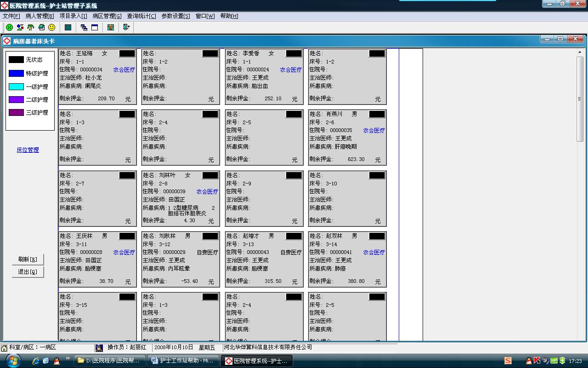Click the black status box on 肖燕川's card

pyautogui.click(x=377, y=114)
